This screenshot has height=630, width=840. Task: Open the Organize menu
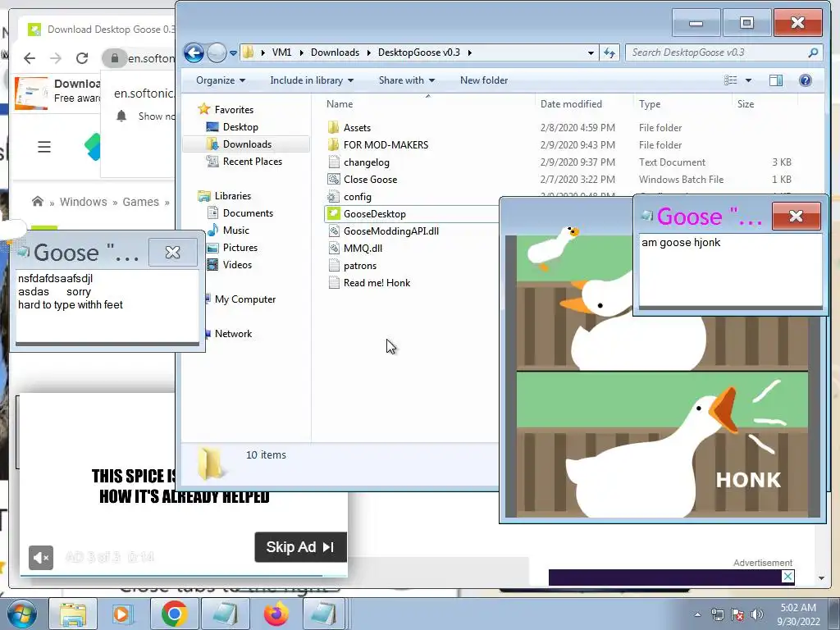(x=220, y=80)
